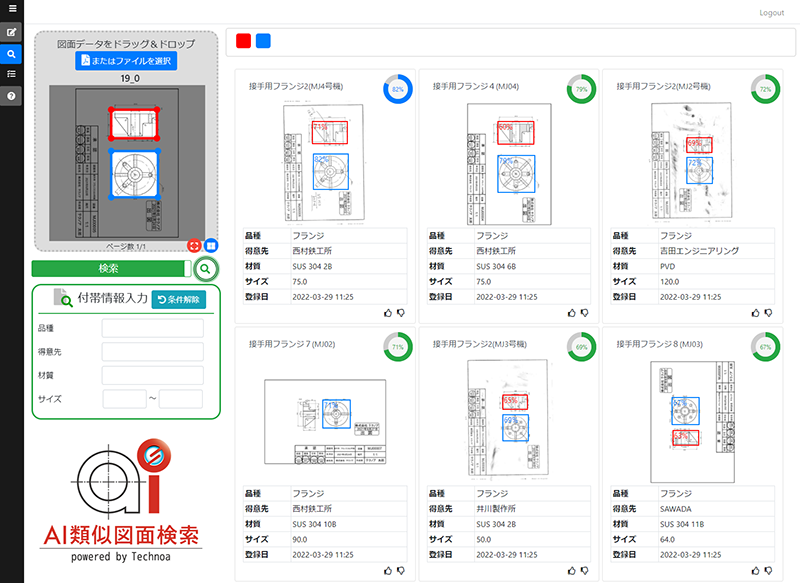Click the またはファイルを選択 file button
Screen dimensions: 800x583
tap(126, 61)
